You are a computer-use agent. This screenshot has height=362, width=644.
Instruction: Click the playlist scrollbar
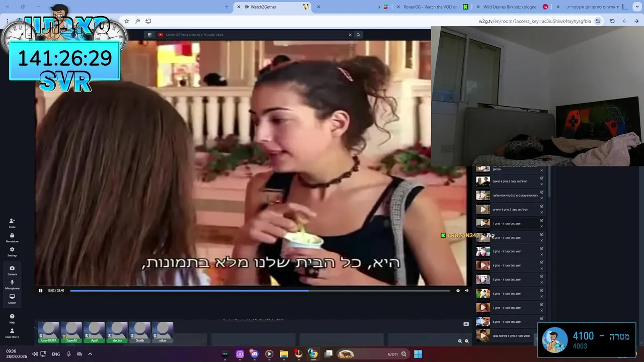click(549, 182)
